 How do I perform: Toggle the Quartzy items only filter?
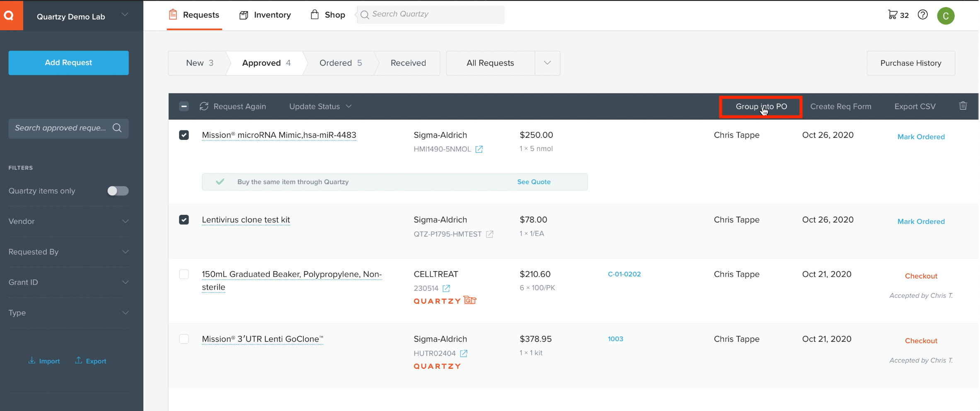[118, 191]
